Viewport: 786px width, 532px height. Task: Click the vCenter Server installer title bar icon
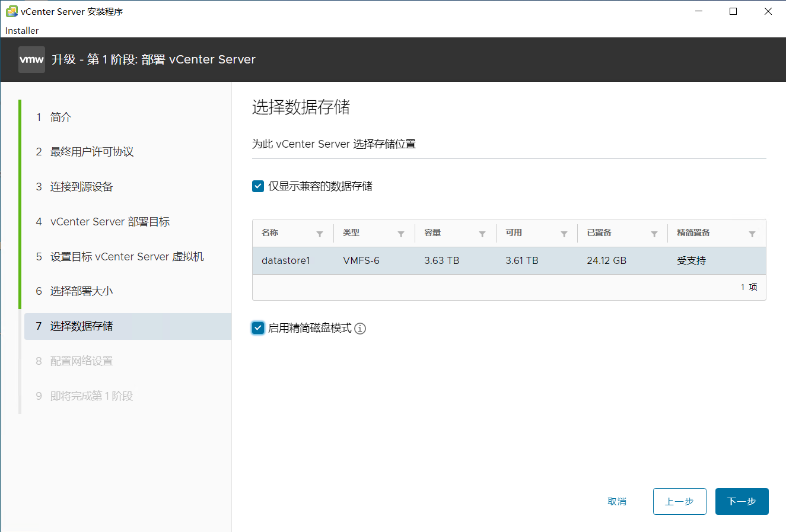[x=11, y=11]
